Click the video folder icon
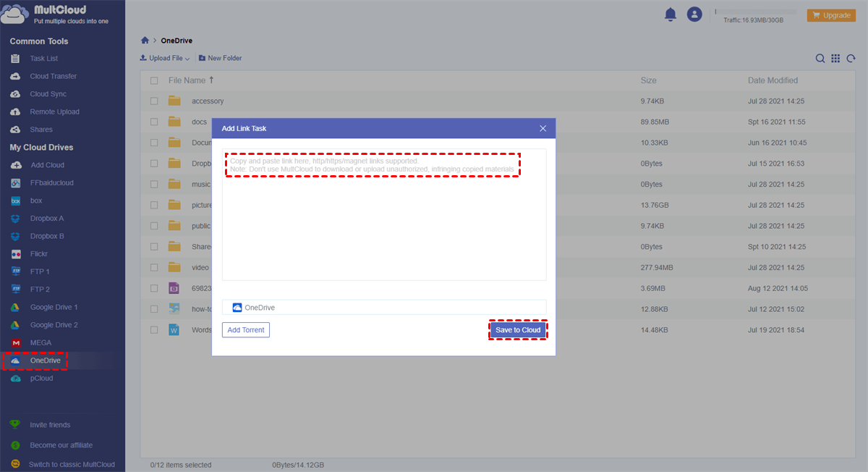Image resolution: width=868 pixels, height=472 pixels. pos(174,267)
